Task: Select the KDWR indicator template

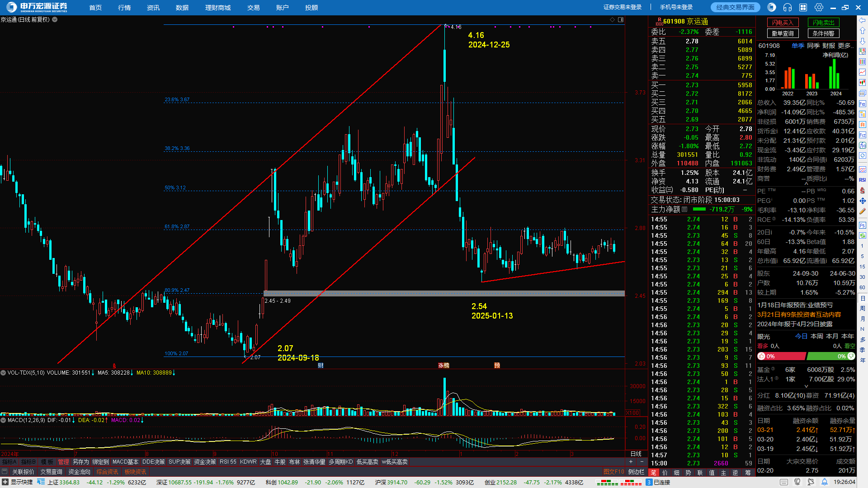Action: click(x=248, y=462)
